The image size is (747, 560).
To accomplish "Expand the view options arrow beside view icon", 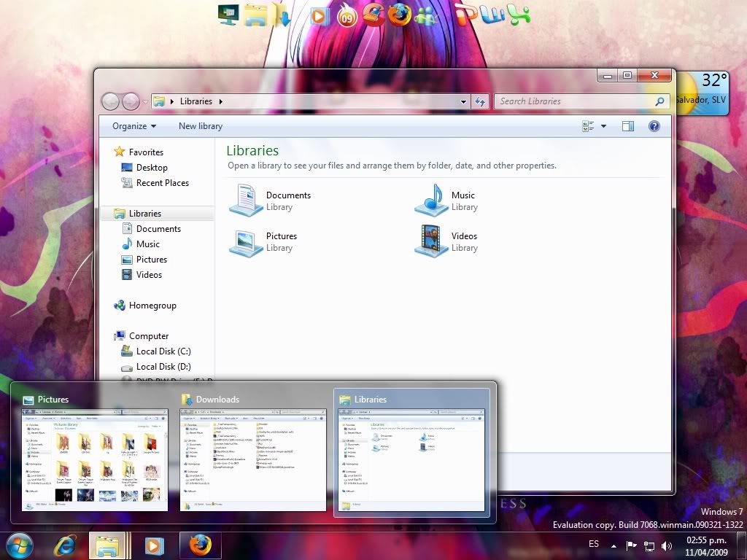I will pyautogui.click(x=603, y=126).
